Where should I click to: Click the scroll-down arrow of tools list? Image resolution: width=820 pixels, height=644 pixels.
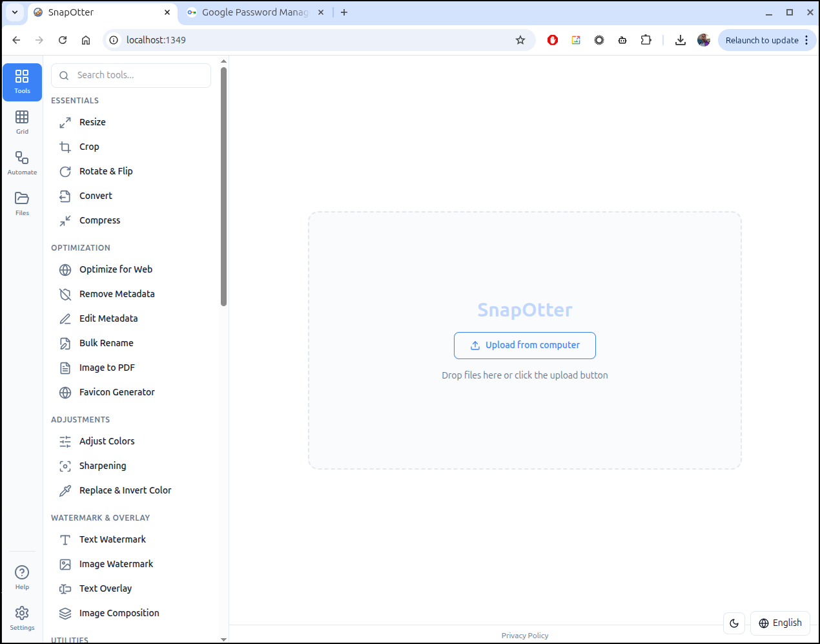pyautogui.click(x=223, y=639)
